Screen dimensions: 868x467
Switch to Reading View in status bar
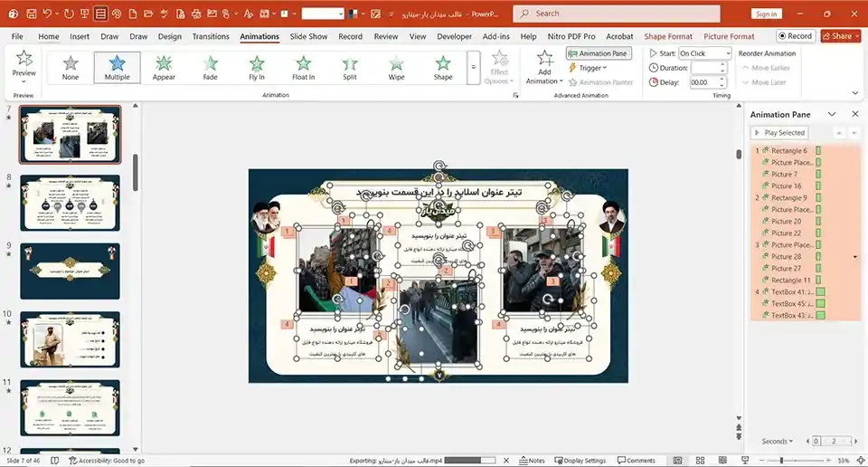pos(722,461)
